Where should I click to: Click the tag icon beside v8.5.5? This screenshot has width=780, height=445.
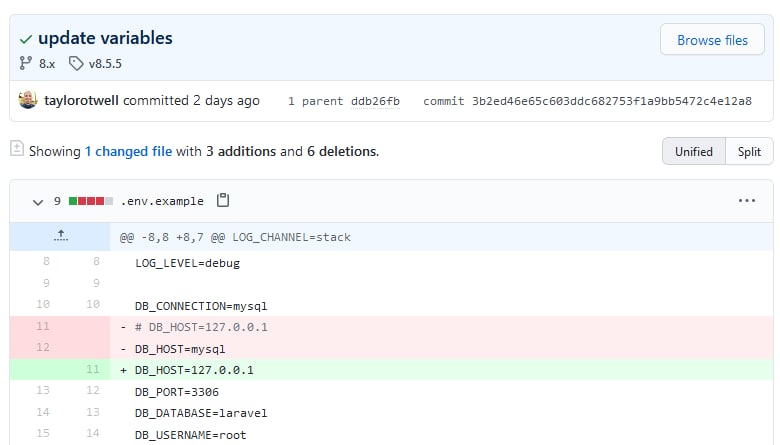pyautogui.click(x=76, y=63)
